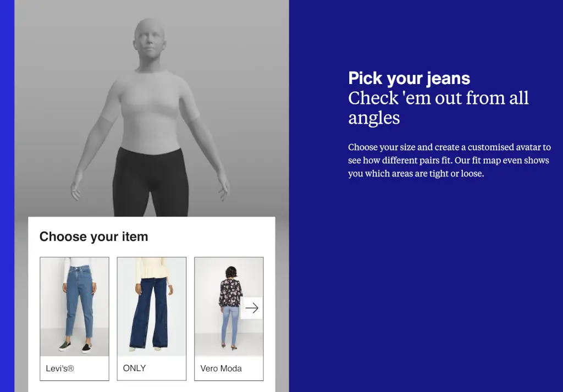Click the paragraph about customised avatar

(449, 160)
